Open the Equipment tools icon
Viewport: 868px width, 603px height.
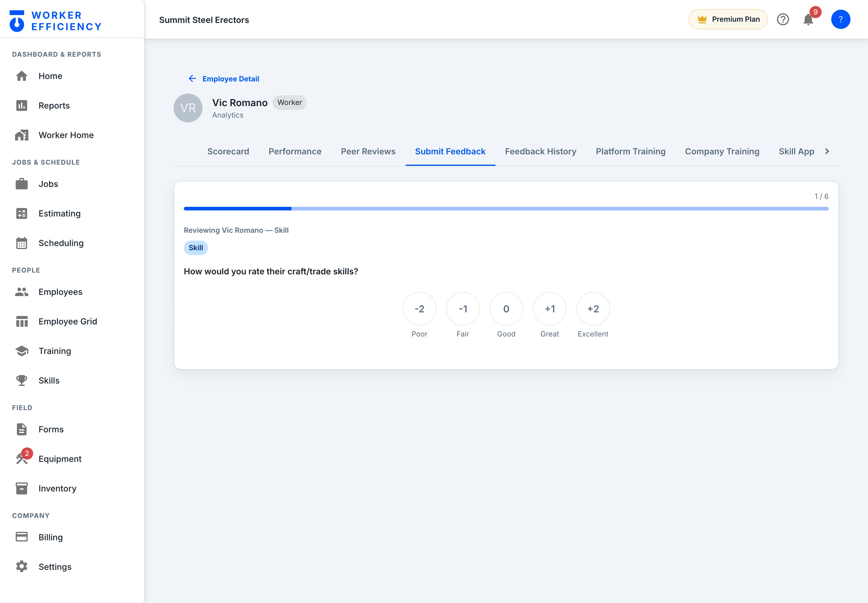[x=21, y=459]
